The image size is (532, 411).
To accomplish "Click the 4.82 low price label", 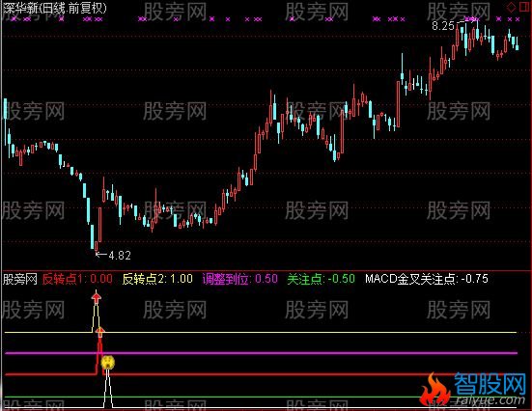I will click(x=120, y=255).
